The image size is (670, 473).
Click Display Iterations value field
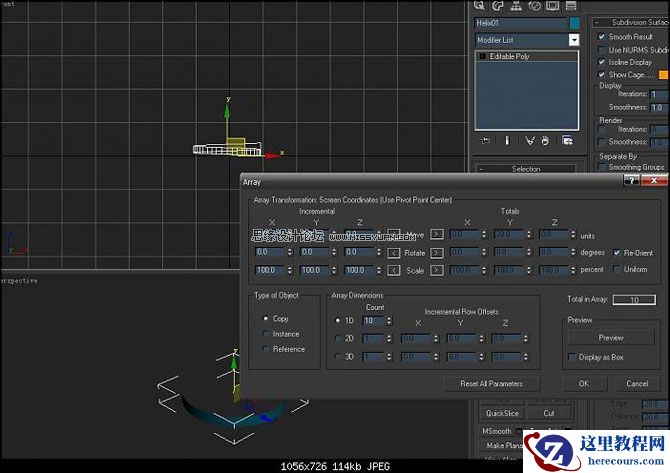point(660,94)
